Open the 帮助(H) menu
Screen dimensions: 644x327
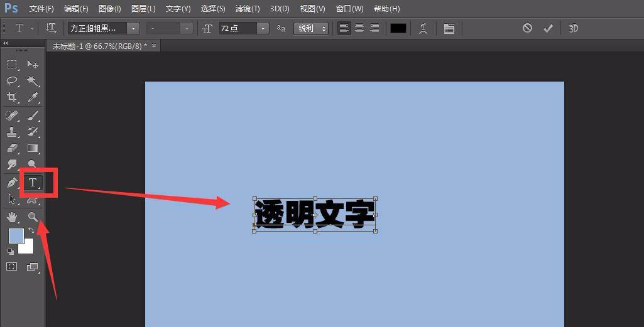tap(386, 9)
